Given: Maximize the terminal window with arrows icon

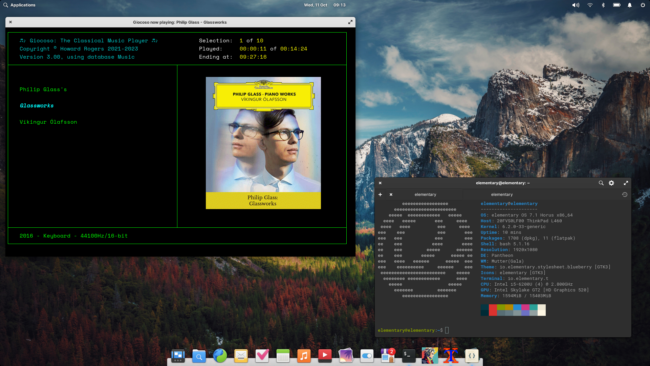Looking at the screenshot, I should click(626, 183).
